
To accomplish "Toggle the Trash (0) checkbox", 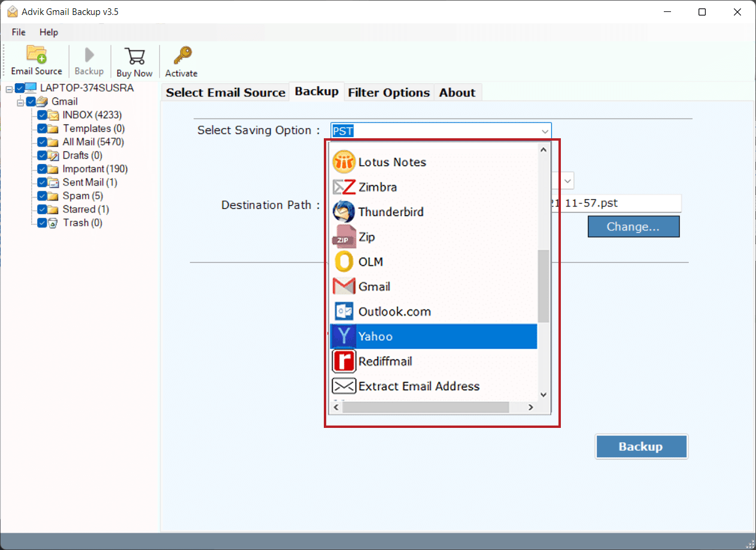I will (x=42, y=223).
